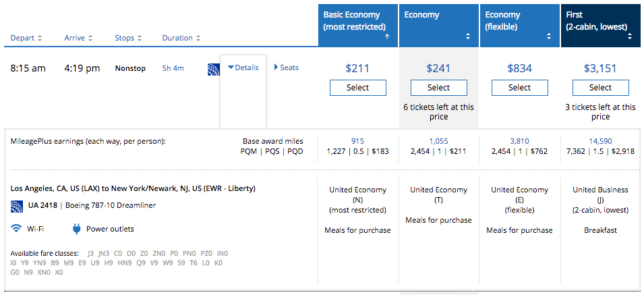Expand the Seats preview

tap(287, 68)
